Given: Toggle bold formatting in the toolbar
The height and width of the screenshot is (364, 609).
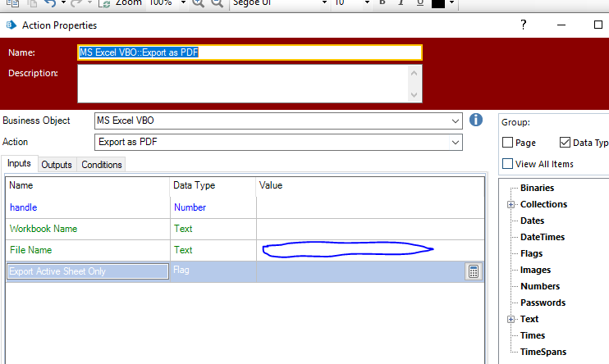Looking at the screenshot, I should (x=382, y=2).
